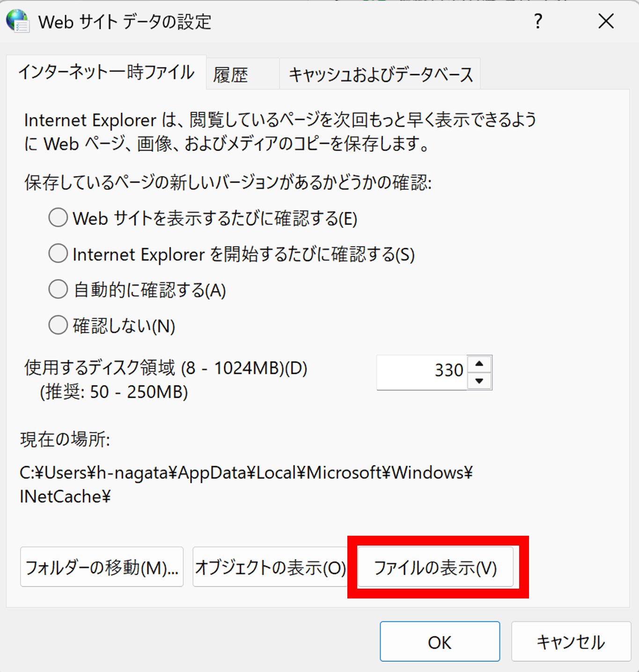Select the インターネット一時ファイル tab
639x672 pixels.
click(107, 74)
